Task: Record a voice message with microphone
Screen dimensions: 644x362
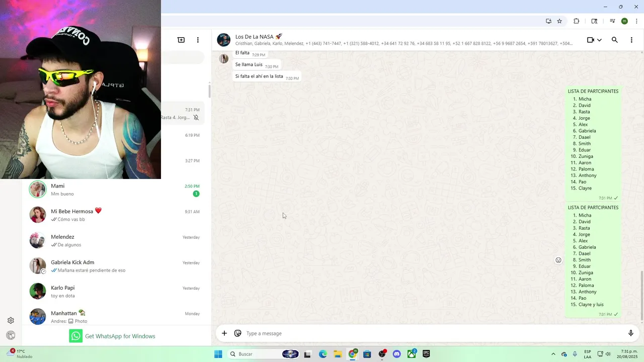Action: pyautogui.click(x=630, y=333)
